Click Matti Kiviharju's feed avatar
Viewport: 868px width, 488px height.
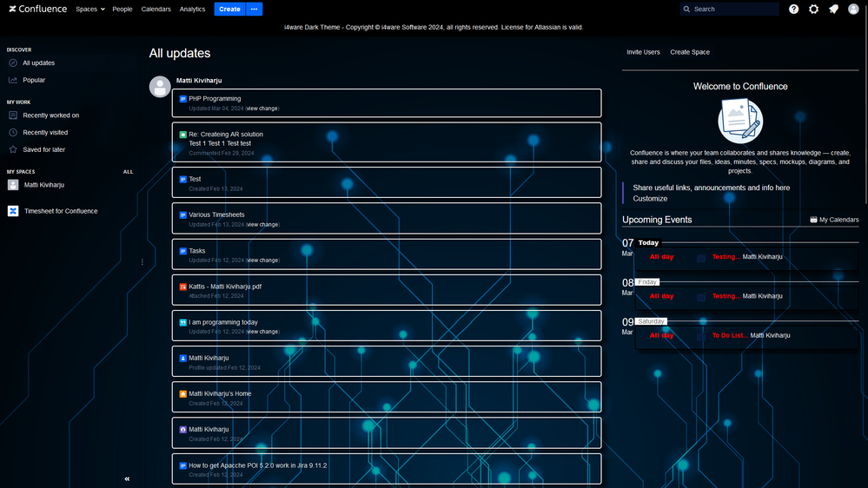pos(159,87)
